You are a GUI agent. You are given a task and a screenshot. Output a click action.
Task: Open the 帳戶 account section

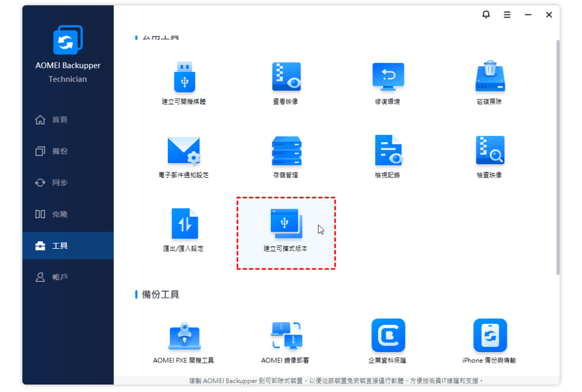pyautogui.click(x=68, y=277)
